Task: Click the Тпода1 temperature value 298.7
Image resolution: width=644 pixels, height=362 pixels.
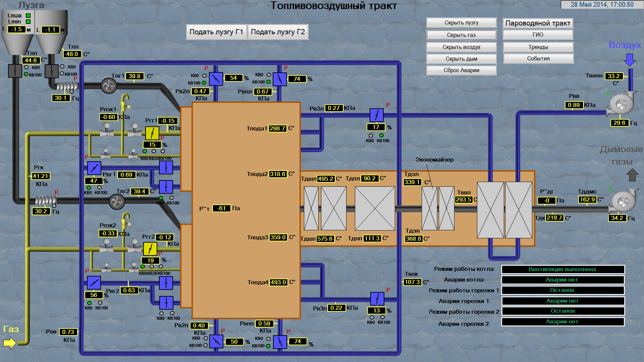Action: click(x=277, y=128)
